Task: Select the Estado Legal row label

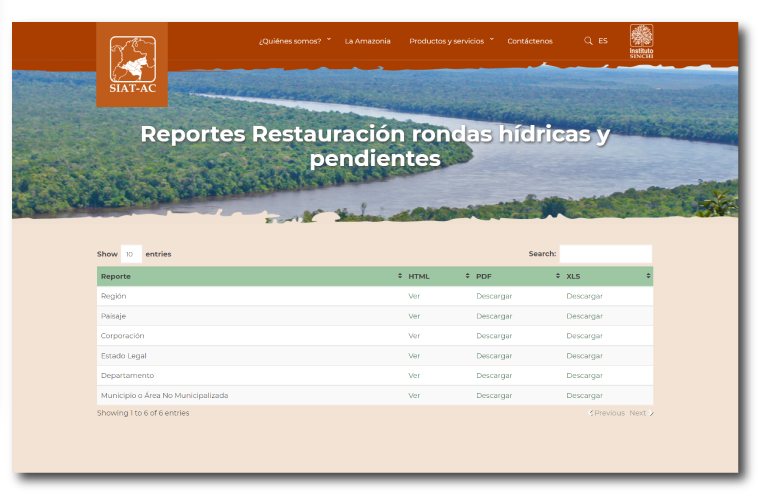Action: [123, 355]
